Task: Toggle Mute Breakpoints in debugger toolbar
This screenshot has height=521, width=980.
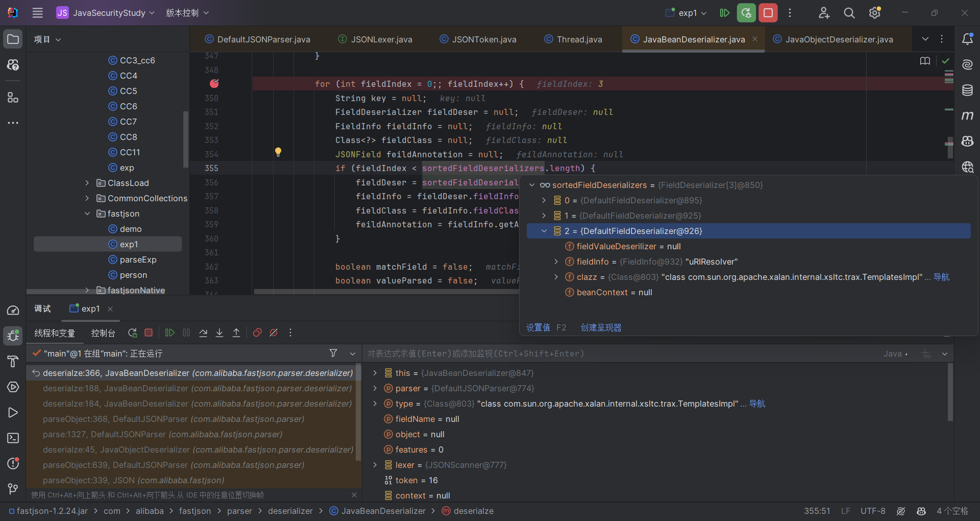Action: point(274,333)
